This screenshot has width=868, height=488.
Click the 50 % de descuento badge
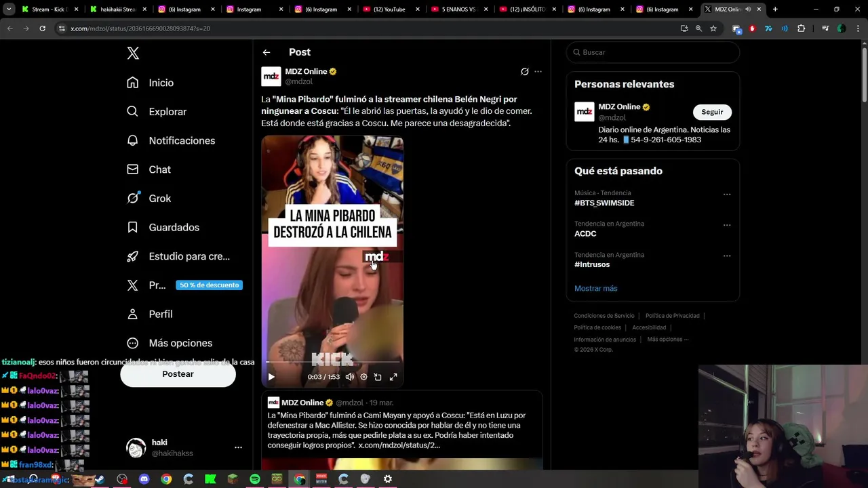(x=209, y=285)
